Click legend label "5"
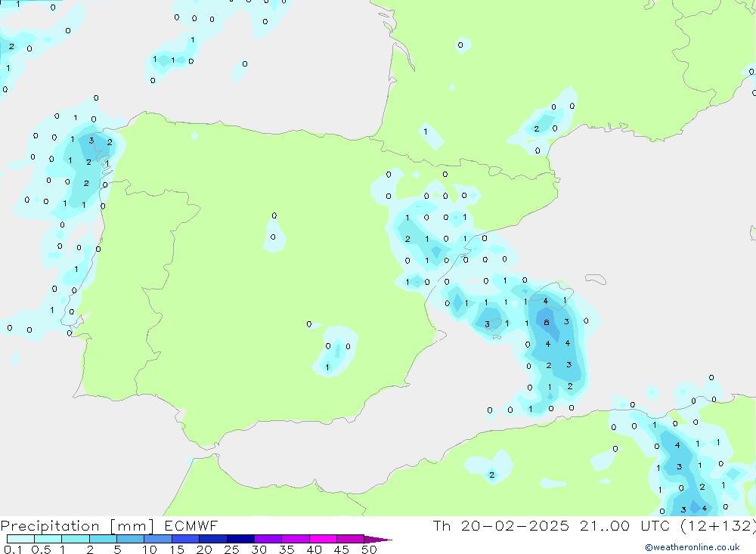The width and height of the screenshot is (756, 554). pyautogui.click(x=117, y=549)
